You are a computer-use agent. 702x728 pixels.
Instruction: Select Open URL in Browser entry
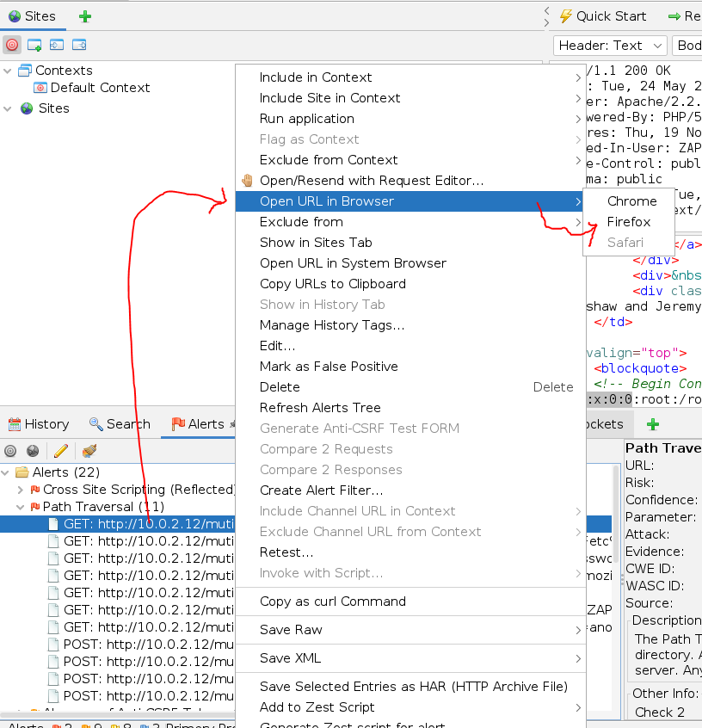[x=410, y=201]
